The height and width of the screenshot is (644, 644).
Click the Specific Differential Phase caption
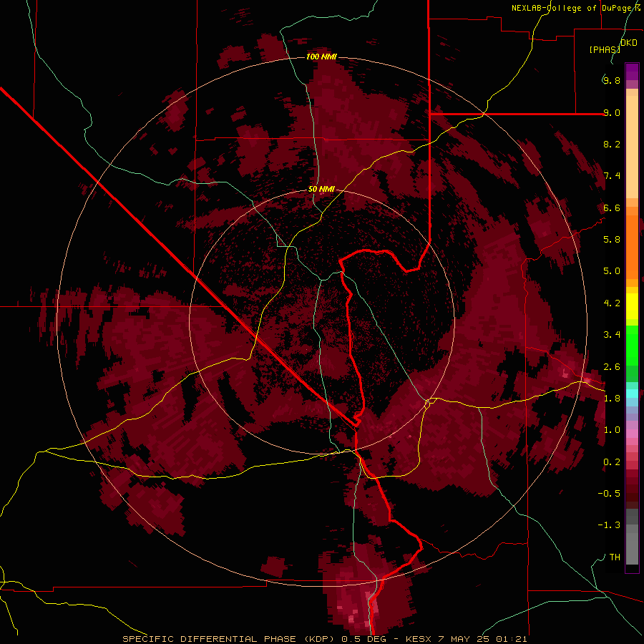click(x=325, y=639)
